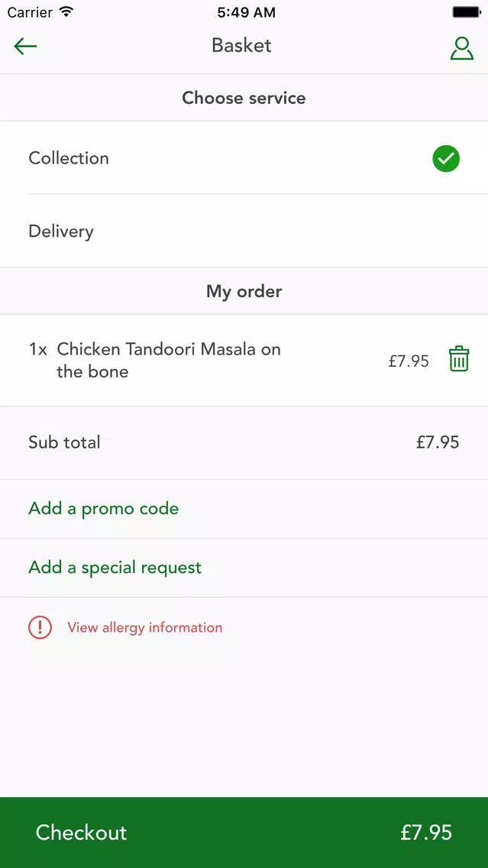Open the user account profile icon
The width and height of the screenshot is (488, 868).
point(461,48)
